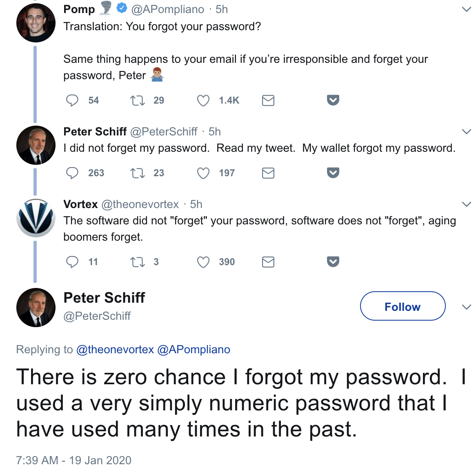Image resolution: width=476 pixels, height=474 pixels.
Task: Share Peter Schiff's reply via message envelope
Action: pos(268,173)
